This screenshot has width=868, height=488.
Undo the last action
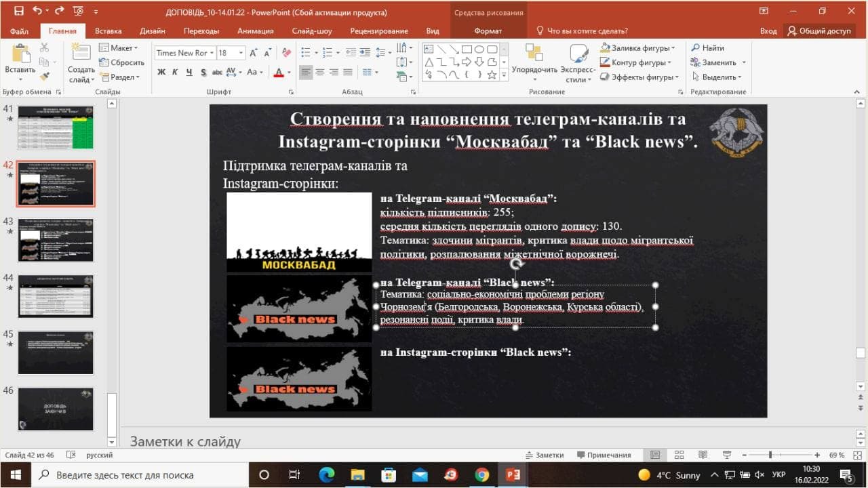pos(37,12)
